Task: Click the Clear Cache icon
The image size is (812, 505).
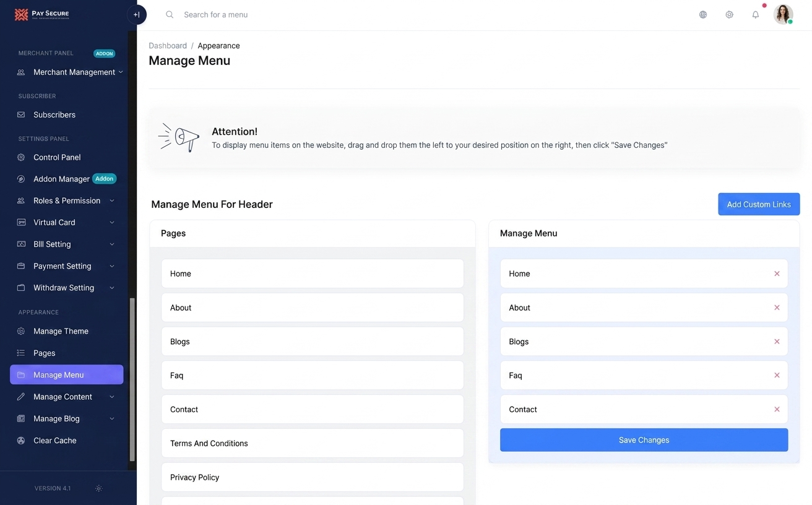Action: pyautogui.click(x=21, y=441)
